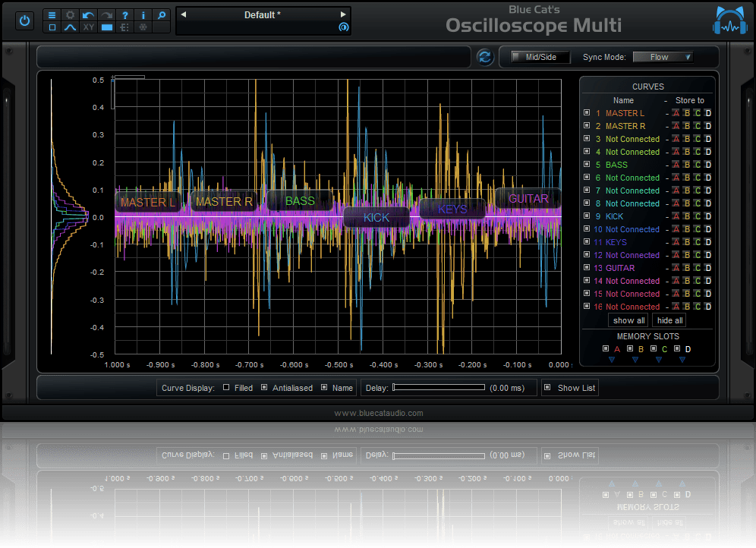This screenshot has width=756, height=548.
Task: Click the power bypass button
Action: point(25,20)
